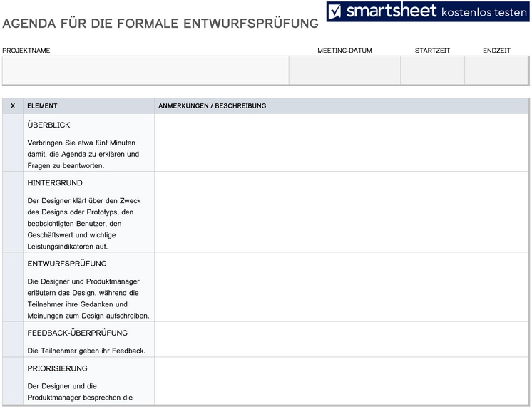Click the Smartsheet checkmark logo icon
The width and height of the screenshot is (532, 409).
tap(335, 11)
